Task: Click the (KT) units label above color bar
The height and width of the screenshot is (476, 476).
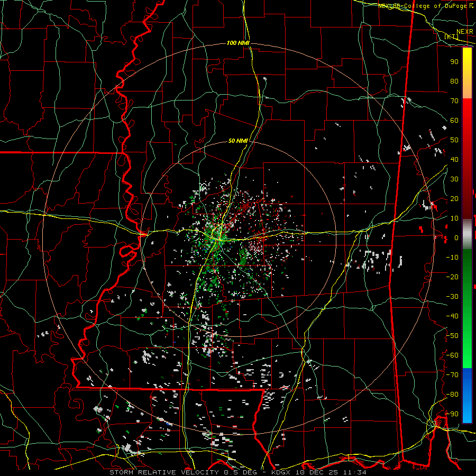Action: click(452, 36)
